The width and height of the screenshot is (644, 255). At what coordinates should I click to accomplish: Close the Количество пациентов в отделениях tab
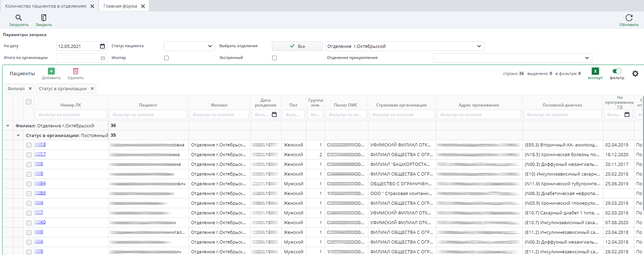(x=92, y=6)
